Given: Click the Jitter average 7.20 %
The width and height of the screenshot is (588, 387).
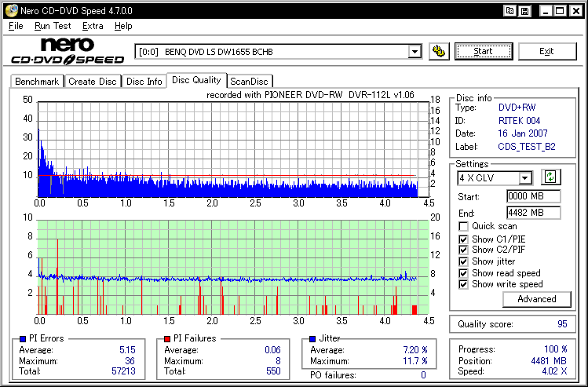Looking at the screenshot, I should (415, 350).
